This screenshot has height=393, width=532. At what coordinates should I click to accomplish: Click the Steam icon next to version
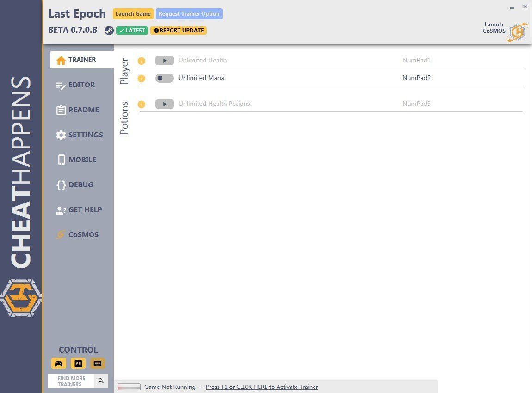coord(109,31)
